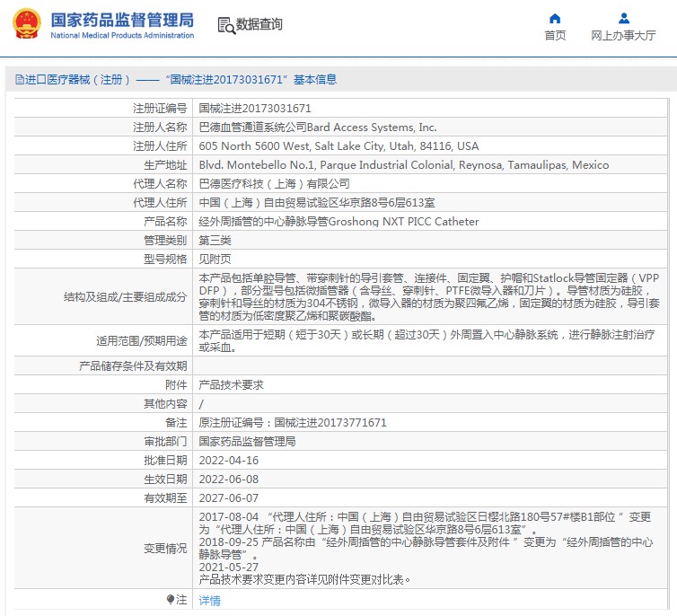Open the 详情 link
Viewport: 677px width, 616px height.
click(x=209, y=600)
